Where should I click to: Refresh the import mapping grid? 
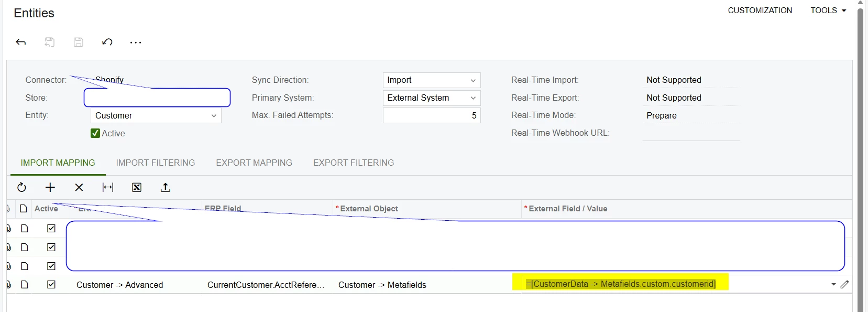21,187
